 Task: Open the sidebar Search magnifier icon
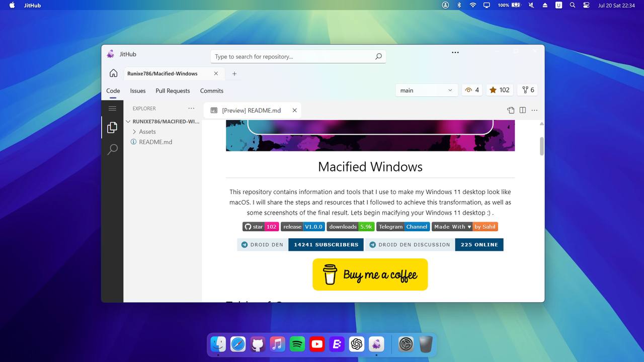click(x=112, y=149)
